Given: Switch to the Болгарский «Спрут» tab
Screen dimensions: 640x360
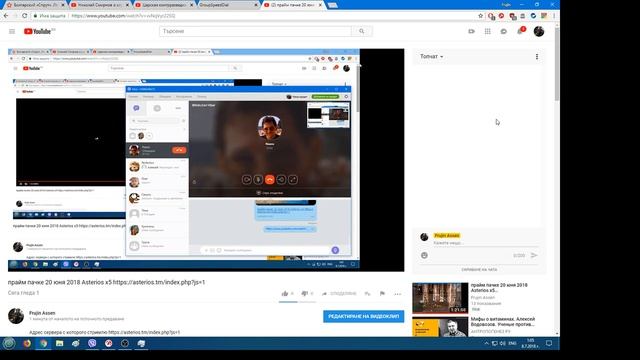Looking at the screenshot, I should (35, 5).
